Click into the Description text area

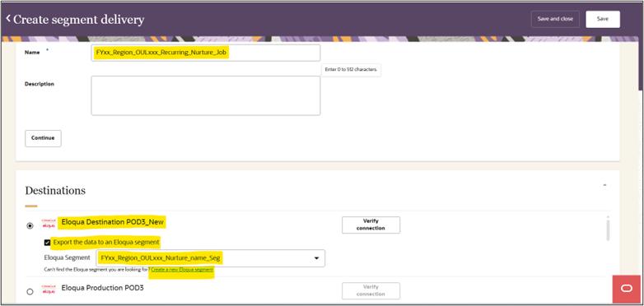click(205, 95)
